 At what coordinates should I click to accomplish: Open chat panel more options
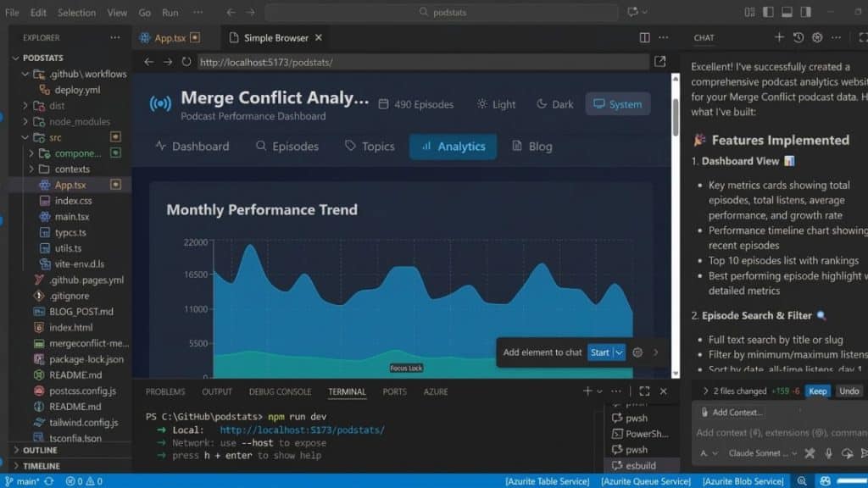pyautogui.click(x=836, y=37)
